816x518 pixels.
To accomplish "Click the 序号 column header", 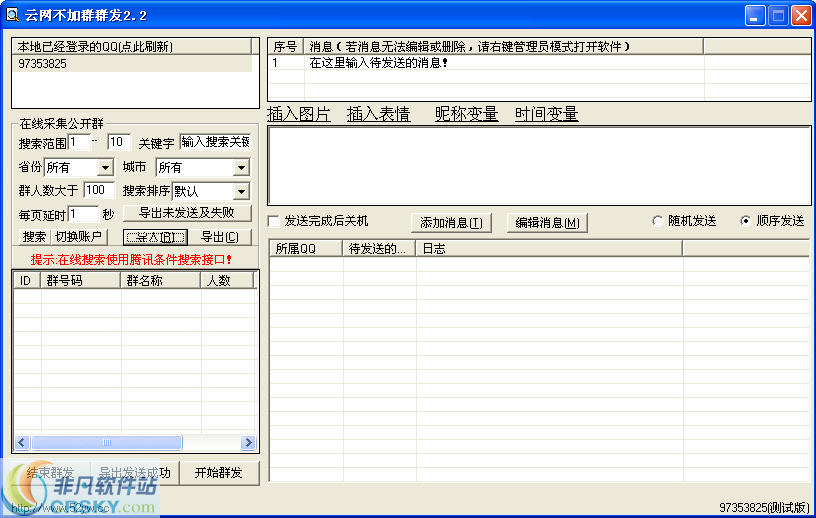I will 286,46.
